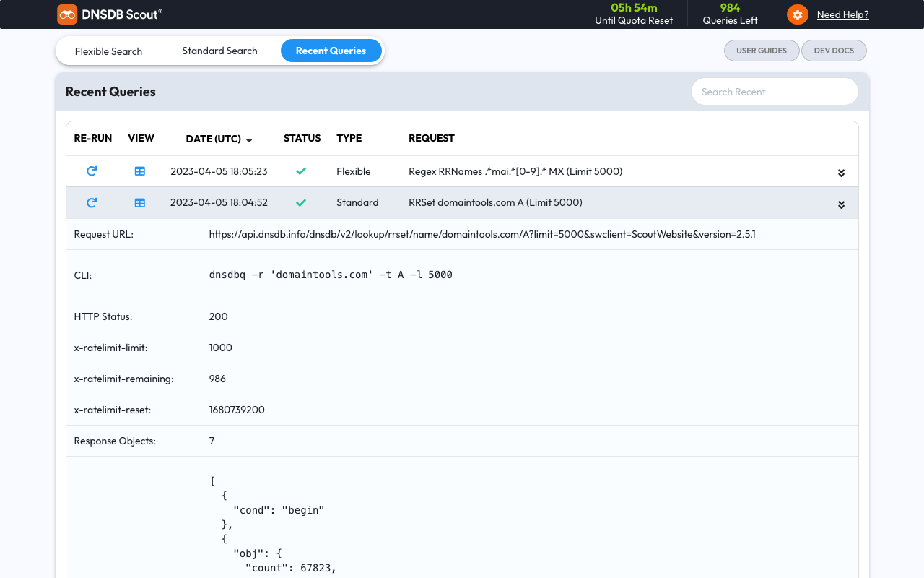924x578 pixels.
Task: Open the User Guides button
Action: [x=762, y=51]
